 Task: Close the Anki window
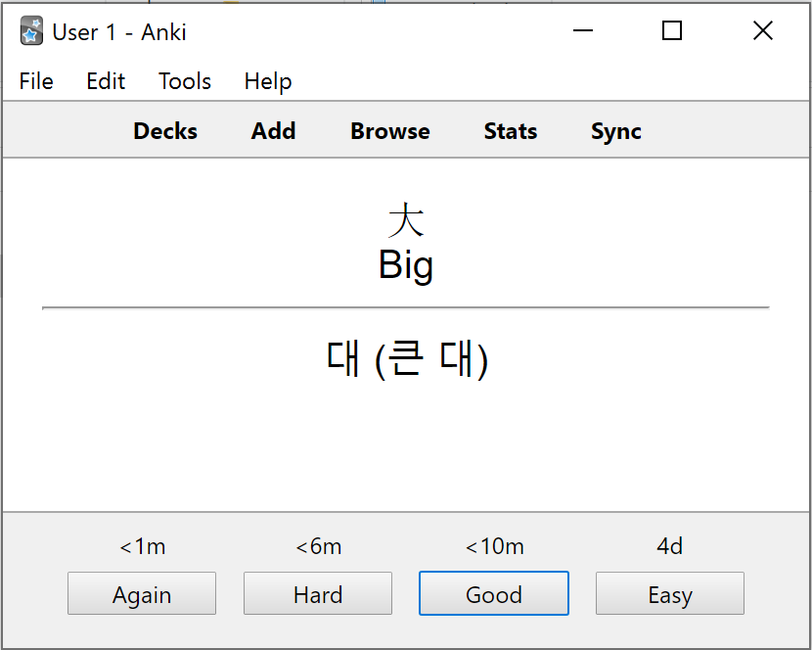(x=763, y=30)
